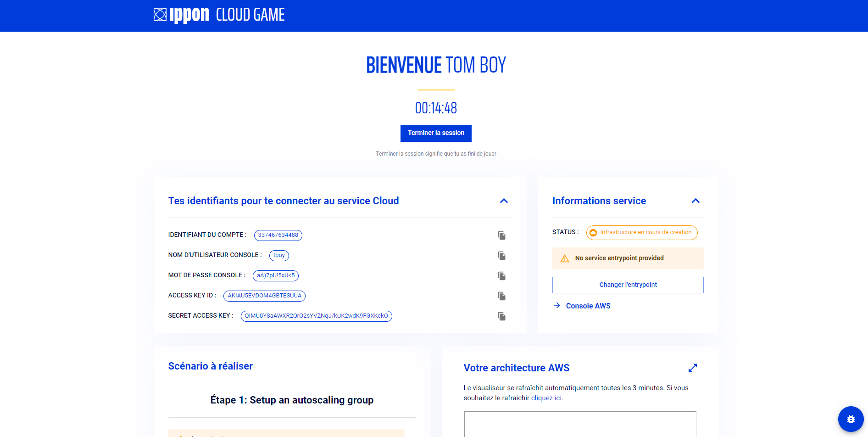This screenshot has height=437, width=868.
Task: Collapse the Cloud credentials panel
Action: coord(504,201)
